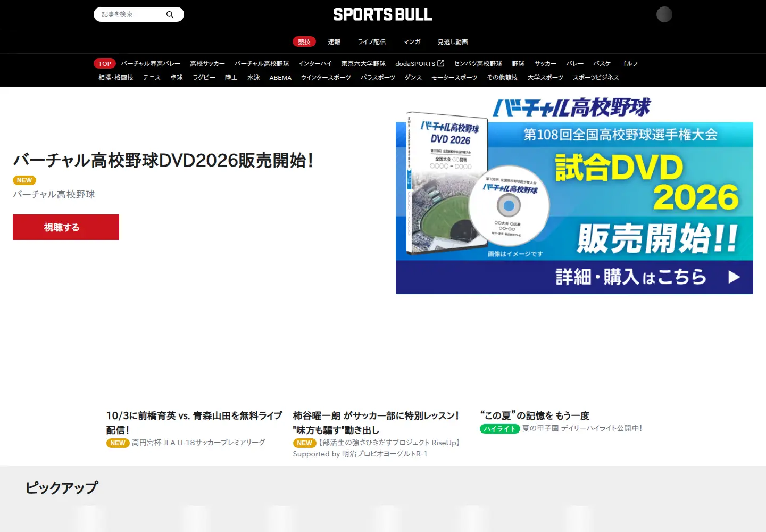The image size is (766, 532).
Task: Open headline バーチャル高校野球DVD2026販売開始!
Action: [163, 160]
